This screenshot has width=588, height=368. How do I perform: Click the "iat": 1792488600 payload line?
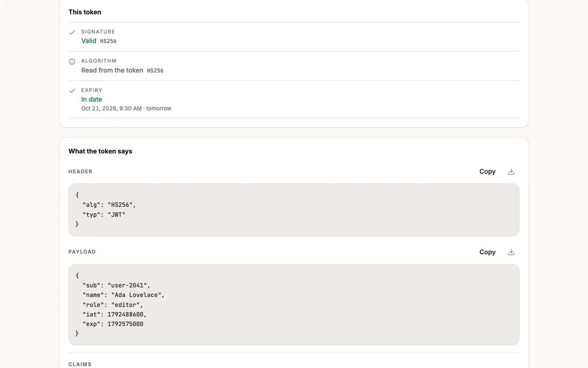coord(114,314)
